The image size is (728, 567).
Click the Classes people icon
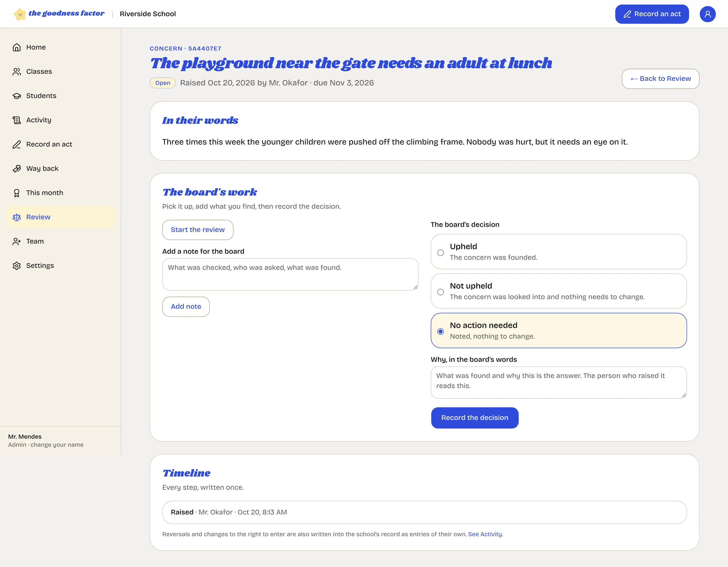point(17,72)
